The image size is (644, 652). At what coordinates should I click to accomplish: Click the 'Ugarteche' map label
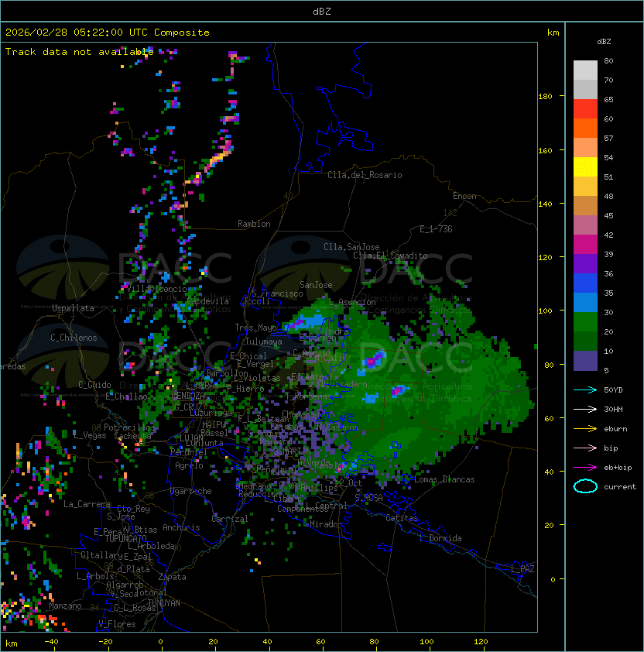191,491
